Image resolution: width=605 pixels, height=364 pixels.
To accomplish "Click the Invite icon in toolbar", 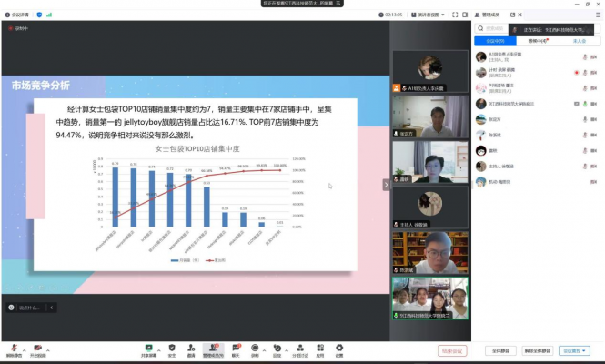I will [191, 348].
